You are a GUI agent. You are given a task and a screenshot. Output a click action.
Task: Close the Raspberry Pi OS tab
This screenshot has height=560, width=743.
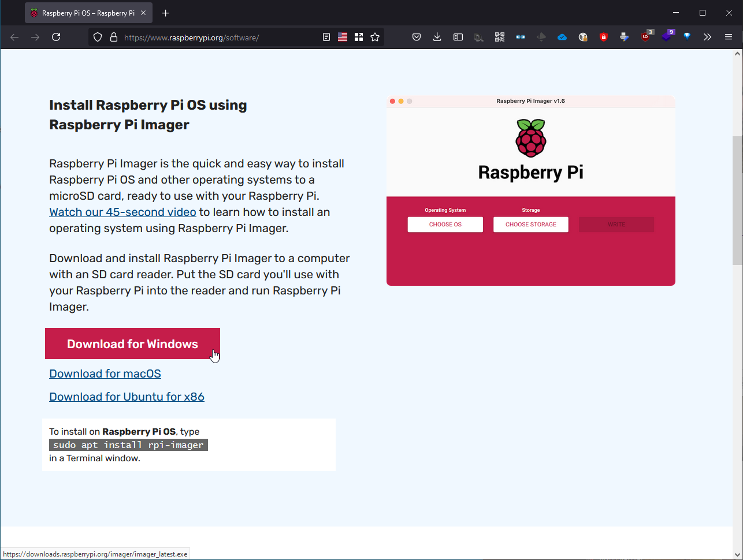[143, 13]
